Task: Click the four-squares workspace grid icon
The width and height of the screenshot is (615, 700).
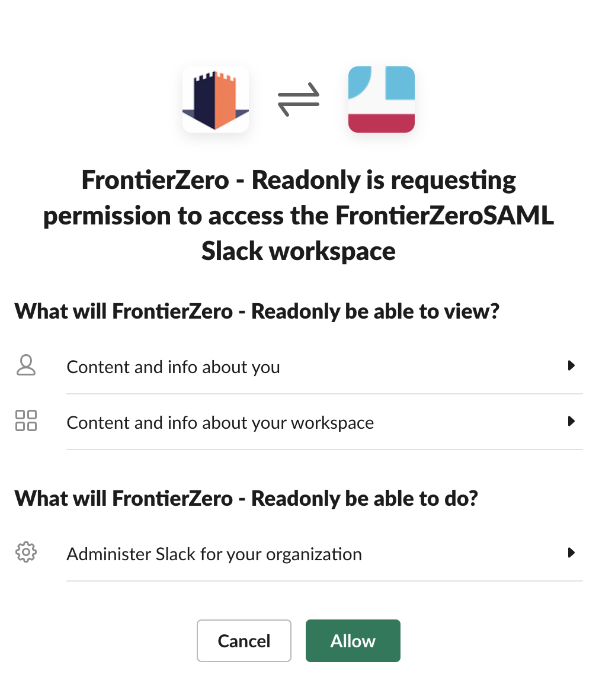Action: [26, 421]
